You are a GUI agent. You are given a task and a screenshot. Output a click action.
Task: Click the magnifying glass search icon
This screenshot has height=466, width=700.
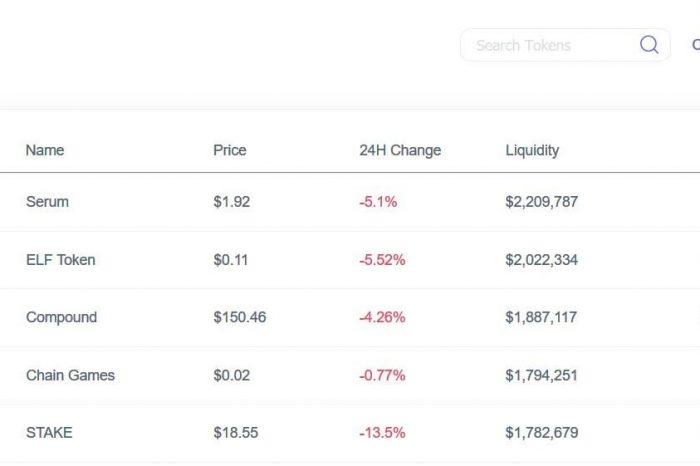(649, 45)
